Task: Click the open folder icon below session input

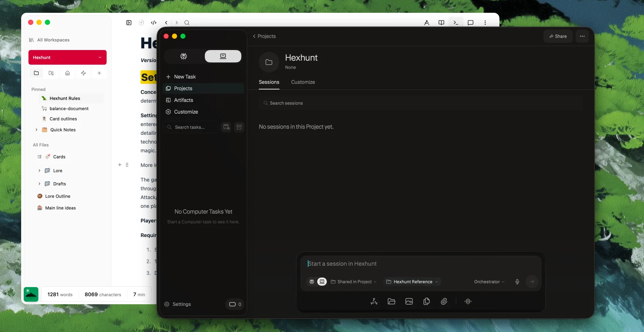Action: [x=391, y=301]
